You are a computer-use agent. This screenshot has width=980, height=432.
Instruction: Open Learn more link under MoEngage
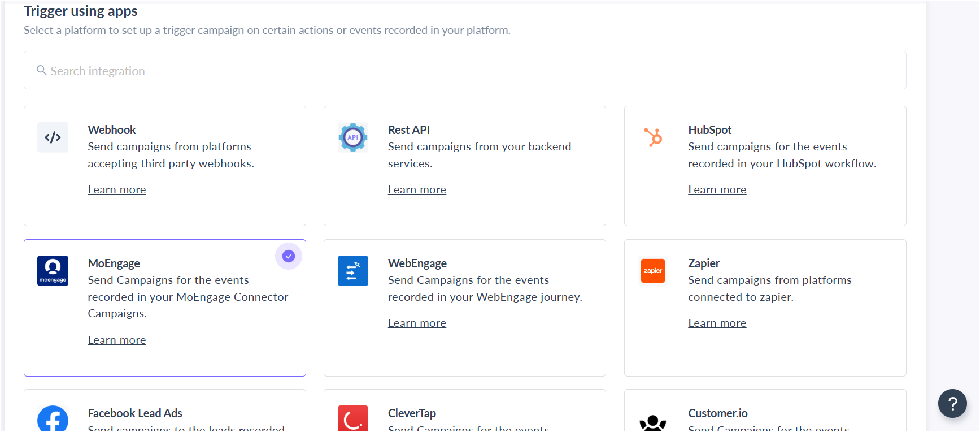[x=117, y=340]
